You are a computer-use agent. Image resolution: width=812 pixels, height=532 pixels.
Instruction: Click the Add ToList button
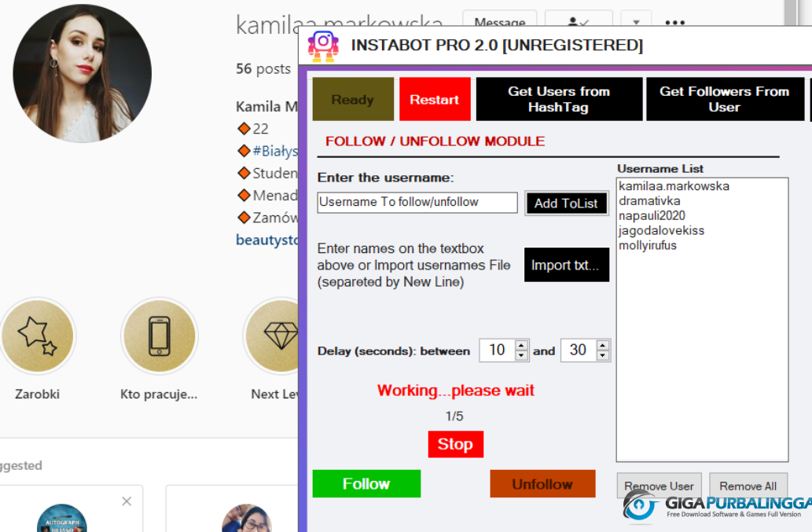[566, 204]
